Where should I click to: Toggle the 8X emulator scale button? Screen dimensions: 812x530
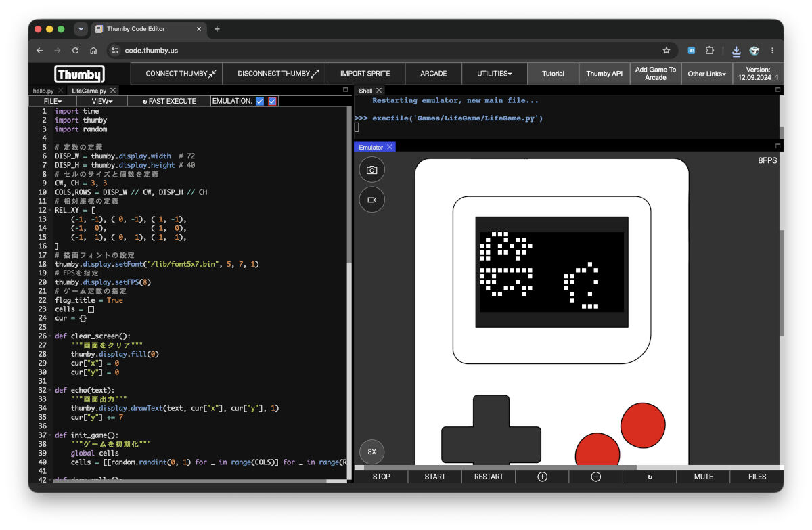coord(371,451)
